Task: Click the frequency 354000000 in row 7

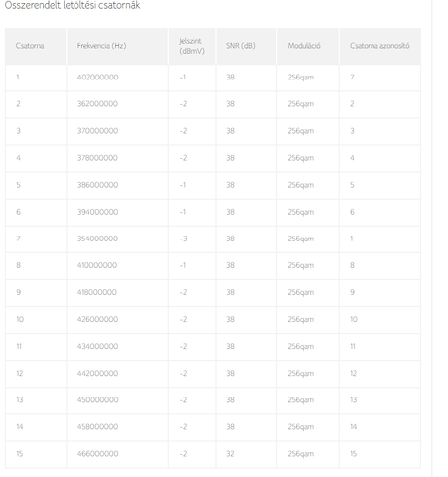Action: coord(97,238)
